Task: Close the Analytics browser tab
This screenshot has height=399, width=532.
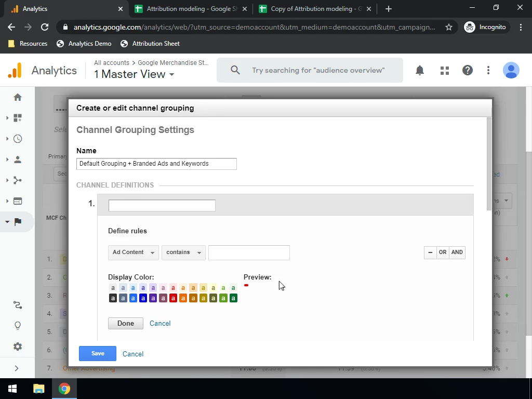Action: click(121, 9)
